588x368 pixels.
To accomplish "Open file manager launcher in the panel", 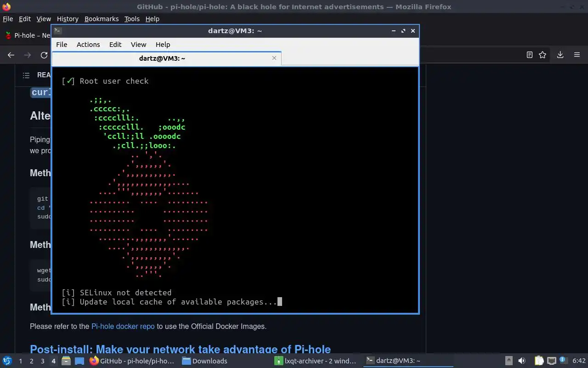I will tap(66, 361).
